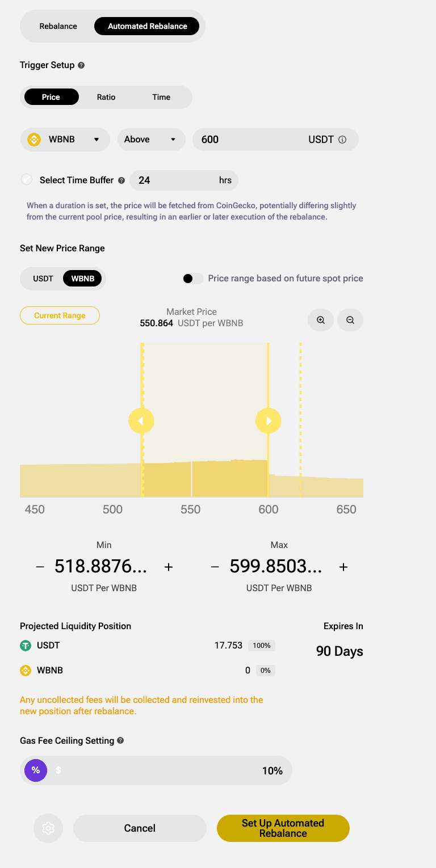This screenshot has height=868, width=436.
Task: Toggle price range based on future spot price
Action: (x=193, y=279)
